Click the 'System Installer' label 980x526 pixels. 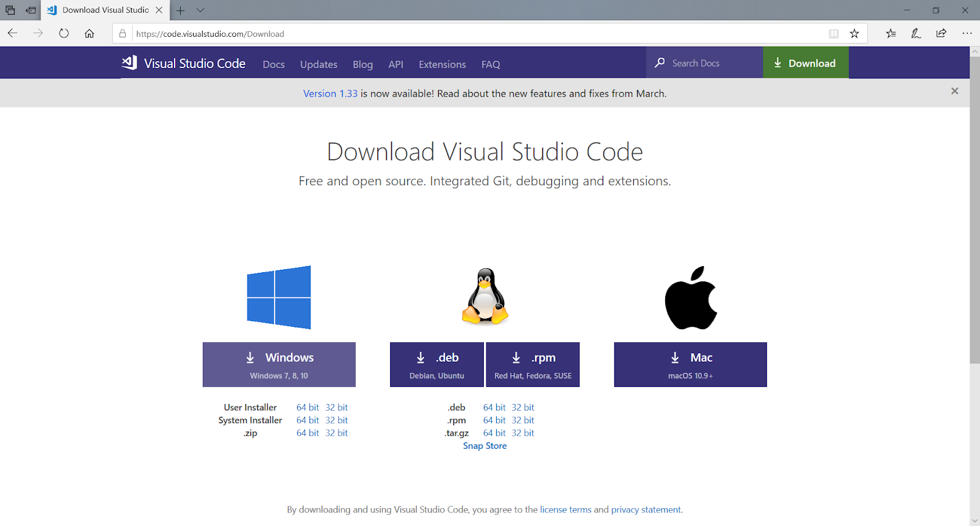251,420
